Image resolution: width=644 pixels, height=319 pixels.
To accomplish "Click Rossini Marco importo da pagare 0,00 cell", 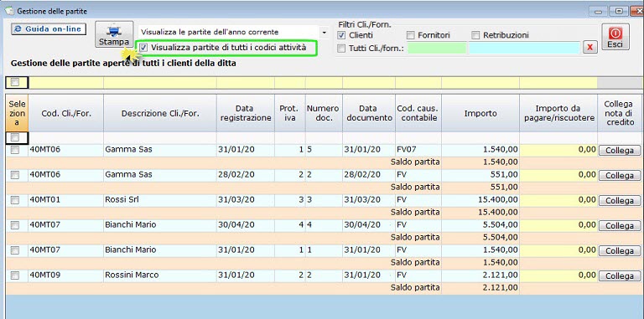I will (x=558, y=275).
